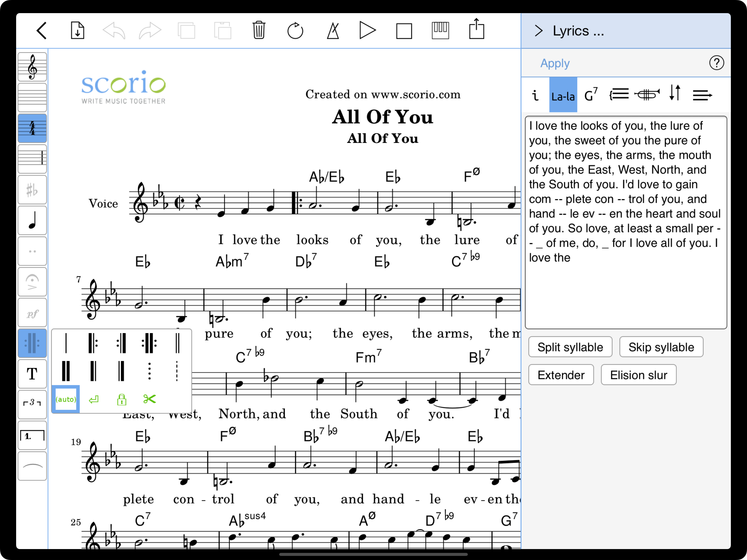Click the green scissors split icon
Screen dimensions: 747x560
(x=149, y=399)
